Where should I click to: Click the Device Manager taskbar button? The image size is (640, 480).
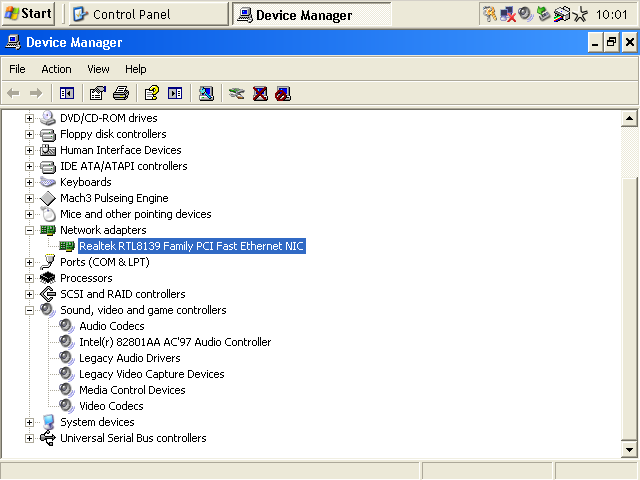click(x=312, y=15)
